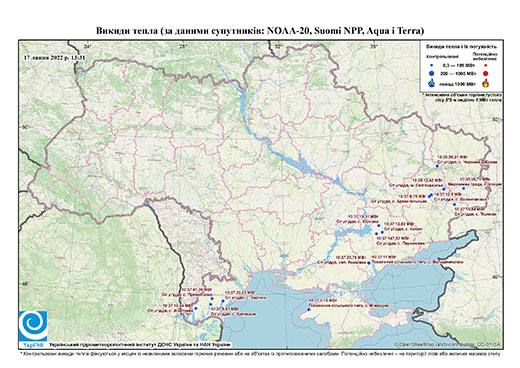520x368 pixels.
Task: Click the label '10:37 11 МВт'
Action: pos(384,257)
